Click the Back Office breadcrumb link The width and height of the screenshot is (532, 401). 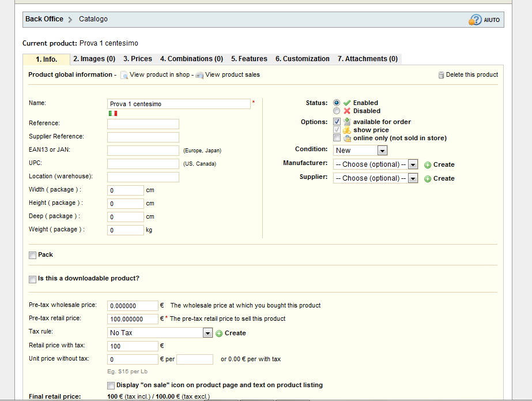point(44,19)
